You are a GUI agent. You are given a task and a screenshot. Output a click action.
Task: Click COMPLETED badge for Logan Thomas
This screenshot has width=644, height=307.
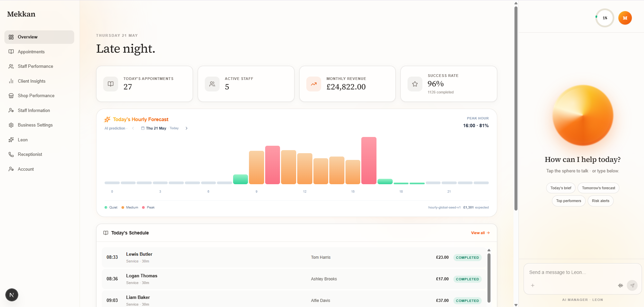point(467,279)
